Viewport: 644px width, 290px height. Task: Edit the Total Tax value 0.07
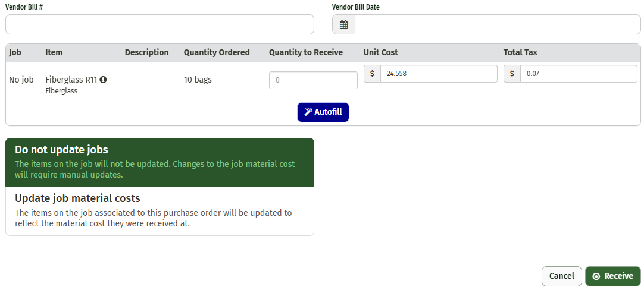pyautogui.click(x=579, y=74)
